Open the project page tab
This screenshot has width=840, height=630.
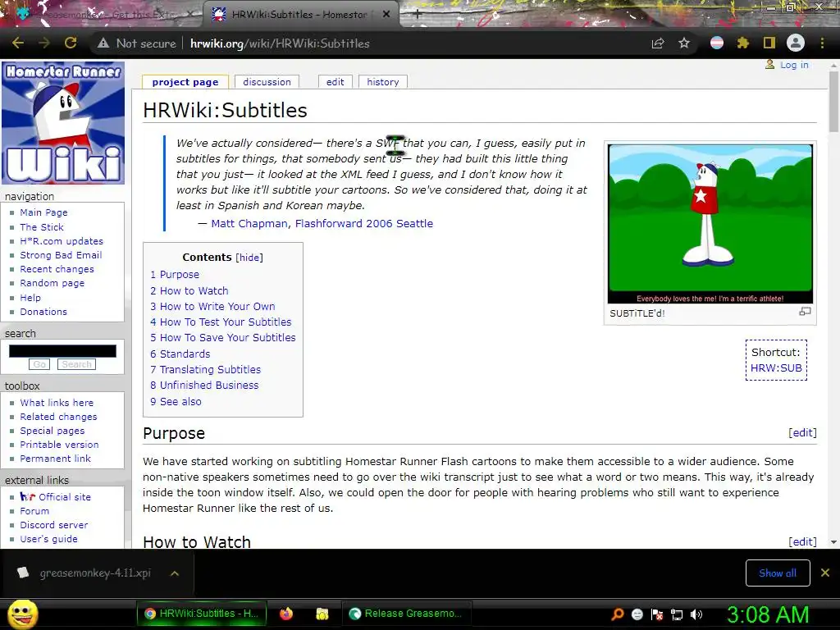(185, 82)
